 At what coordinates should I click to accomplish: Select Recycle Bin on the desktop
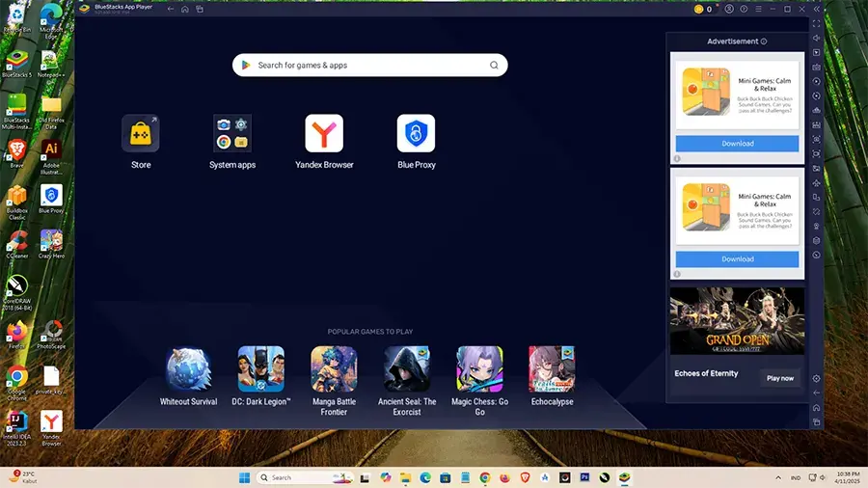[16, 18]
